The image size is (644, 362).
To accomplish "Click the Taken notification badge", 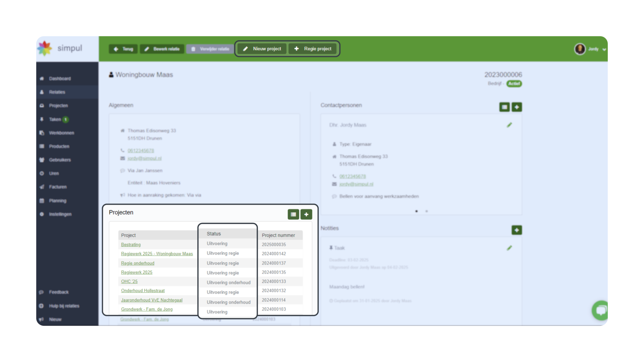I will (x=65, y=119).
